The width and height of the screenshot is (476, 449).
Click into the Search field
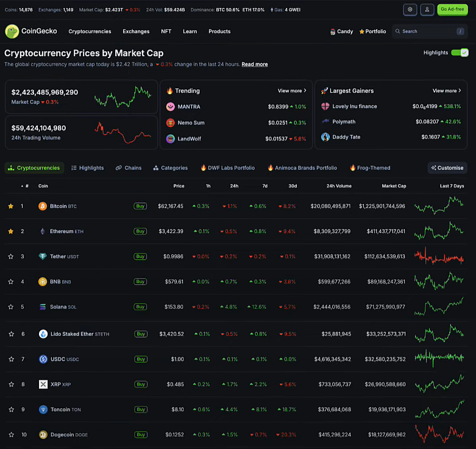click(x=427, y=31)
